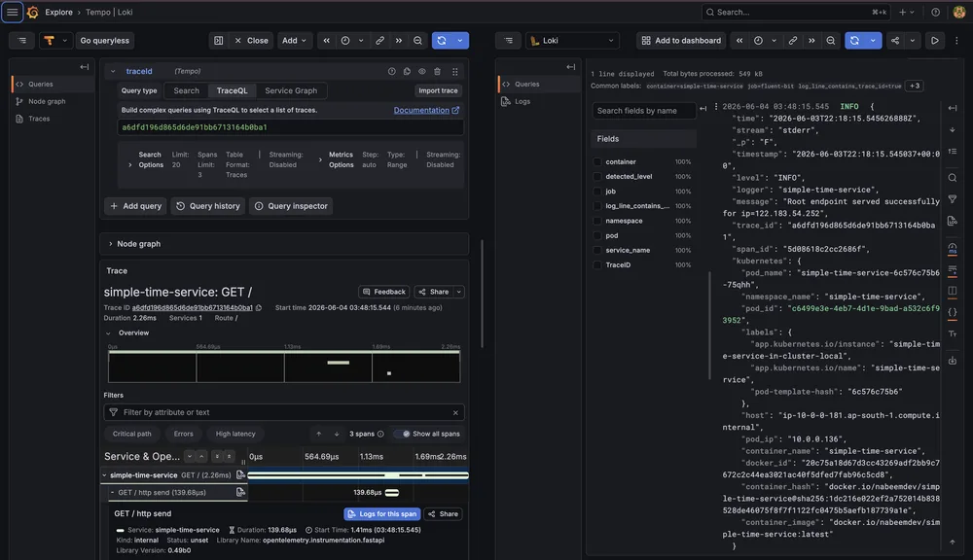This screenshot has height=560, width=973.
Task: Open the Tempo pane time picker clock
Action: 345,40
